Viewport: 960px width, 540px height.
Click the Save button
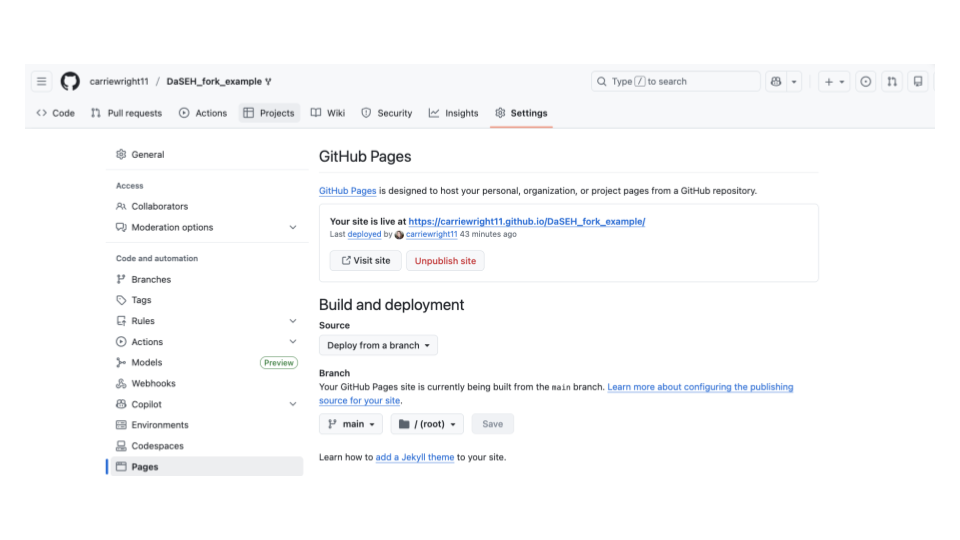pyautogui.click(x=493, y=424)
